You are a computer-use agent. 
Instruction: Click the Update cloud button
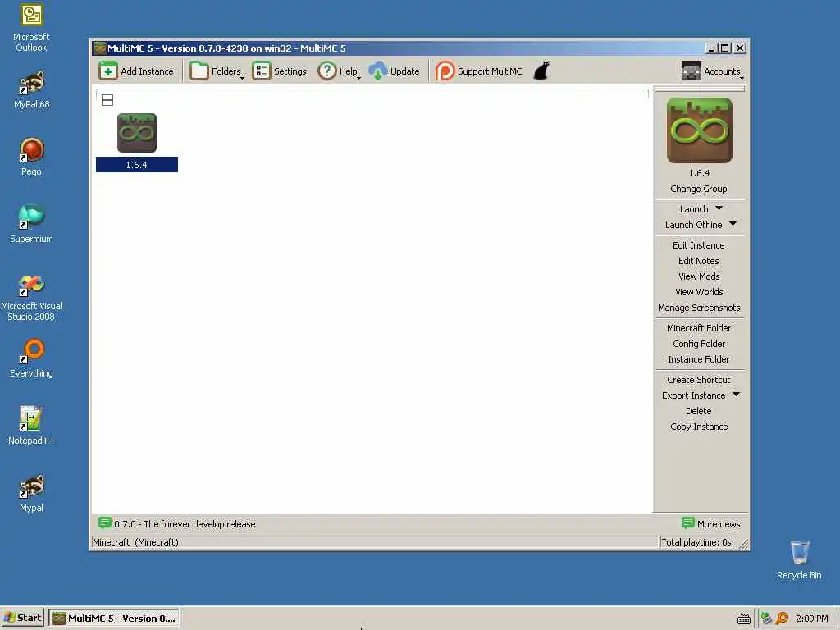click(x=395, y=71)
